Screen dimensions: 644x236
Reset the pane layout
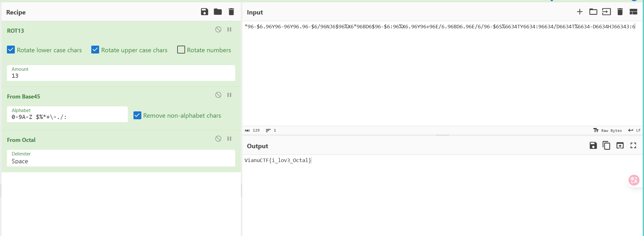click(633, 12)
